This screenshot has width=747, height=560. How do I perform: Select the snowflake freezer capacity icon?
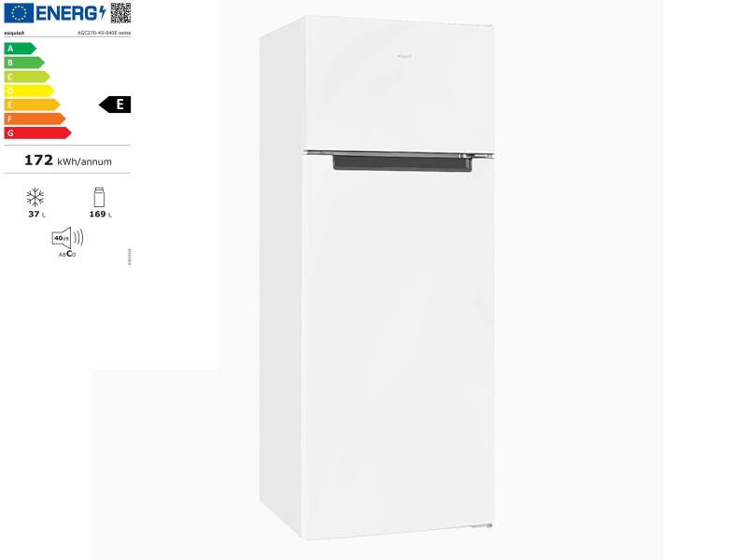35,197
